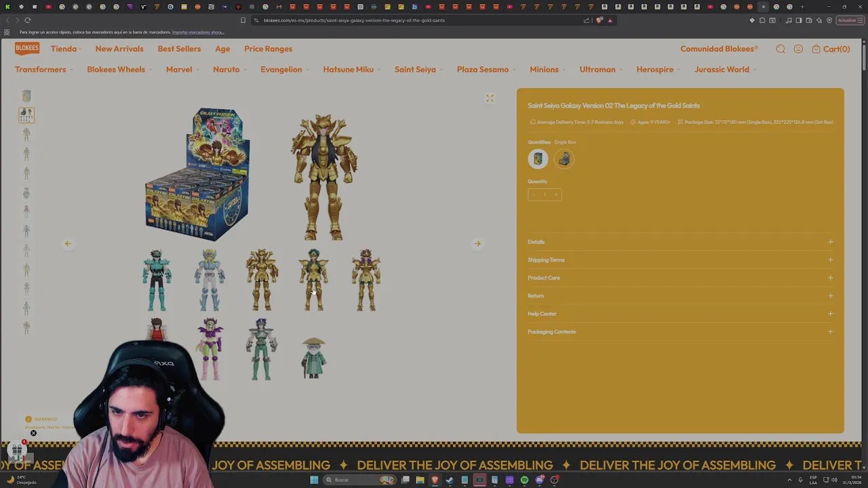Open the Naruto category
Image resolution: width=868 pixels, height=488 pixels.
tap(229, 69)
